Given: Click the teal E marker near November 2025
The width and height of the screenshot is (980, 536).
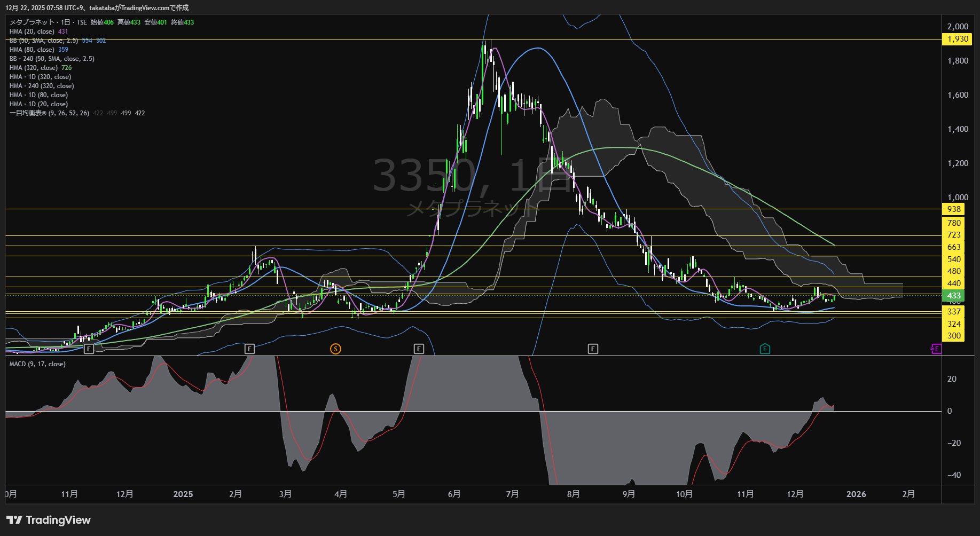Looking at the screenshot, I should pyautogui.click(x=765, y=349).
